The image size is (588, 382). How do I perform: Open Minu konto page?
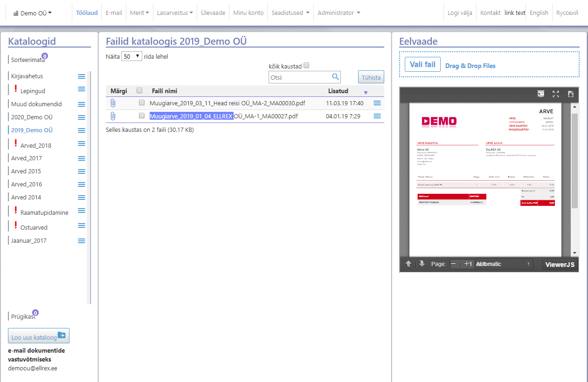click(249, 13)
